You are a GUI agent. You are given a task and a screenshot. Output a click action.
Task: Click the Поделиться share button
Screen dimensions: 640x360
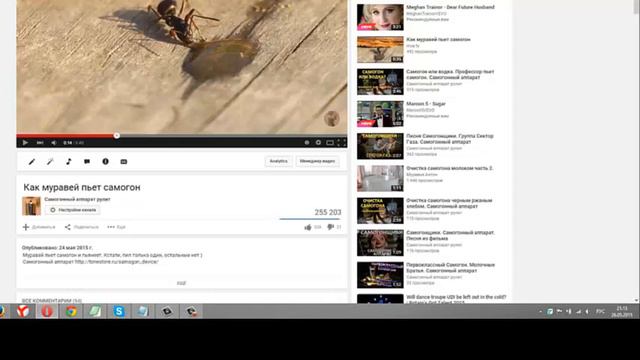82,227
